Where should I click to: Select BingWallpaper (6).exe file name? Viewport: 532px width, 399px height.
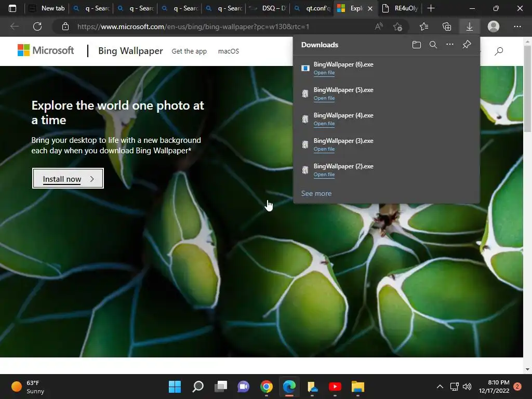click(x=343, y=64)
